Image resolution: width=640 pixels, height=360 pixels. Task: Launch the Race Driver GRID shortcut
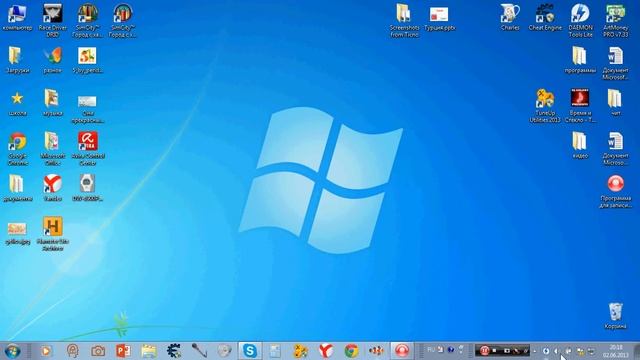click(x=53, y=20)
